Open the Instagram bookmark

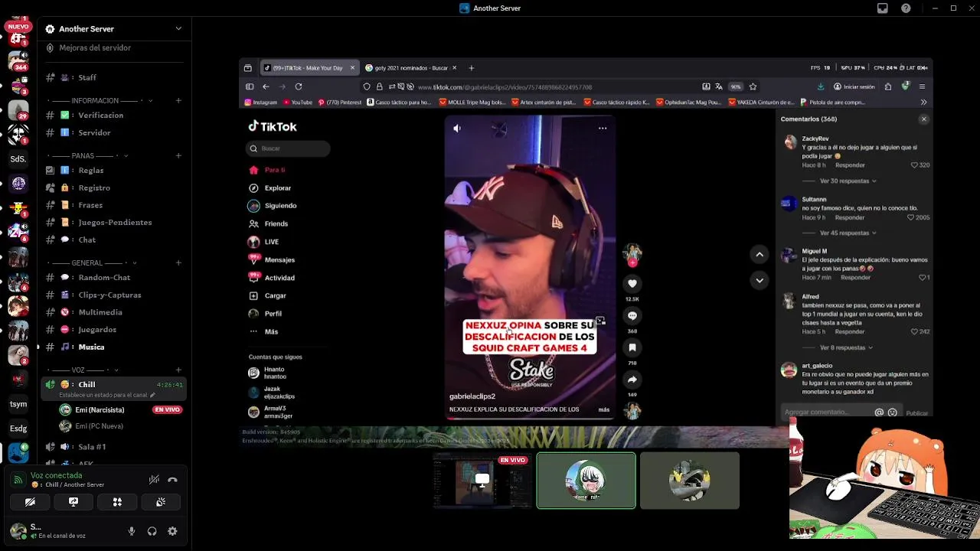[x=261, y=102]
